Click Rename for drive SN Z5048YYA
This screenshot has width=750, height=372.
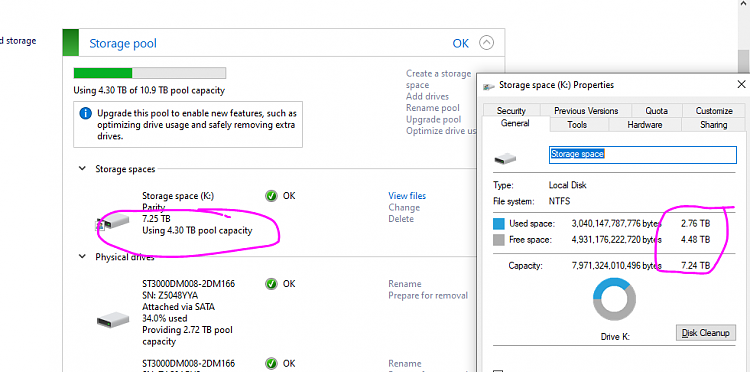click(405, 284)
